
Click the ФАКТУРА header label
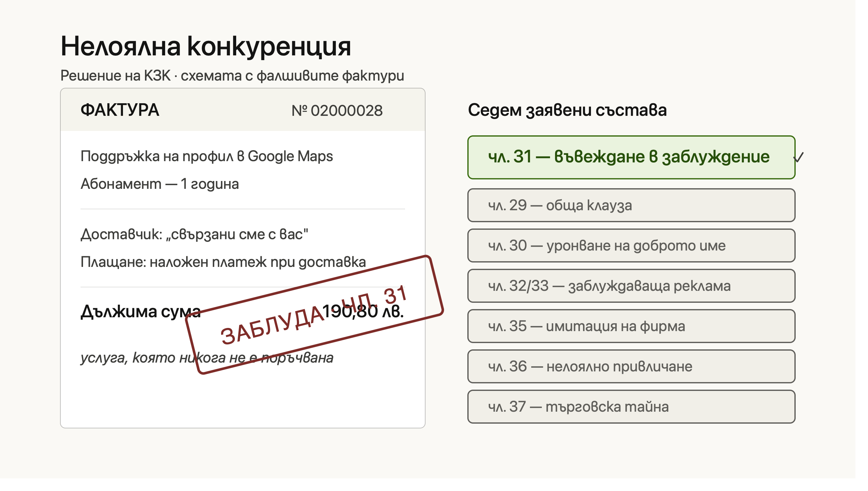tap(120, 110)
